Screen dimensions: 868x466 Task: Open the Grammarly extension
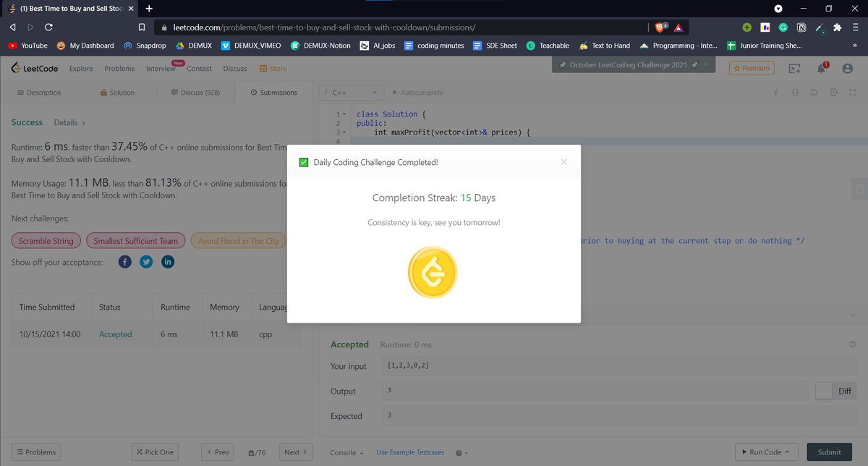point(783,27)
